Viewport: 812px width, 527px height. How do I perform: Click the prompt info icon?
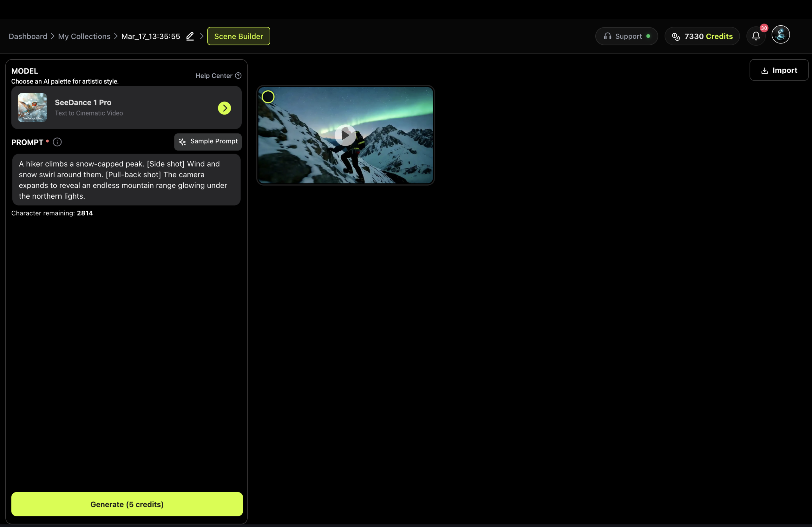coord(57,142)
